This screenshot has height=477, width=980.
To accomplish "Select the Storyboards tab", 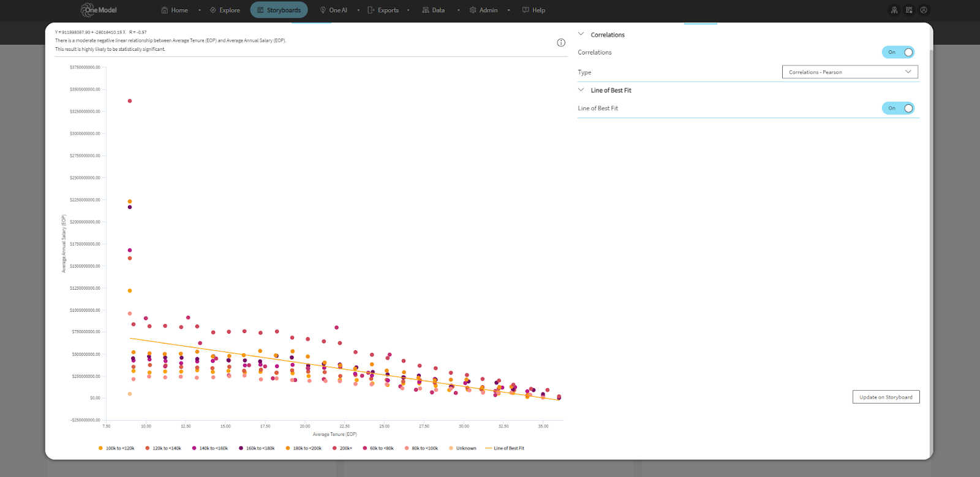I will pyautogui.click(x=279, y=10).
